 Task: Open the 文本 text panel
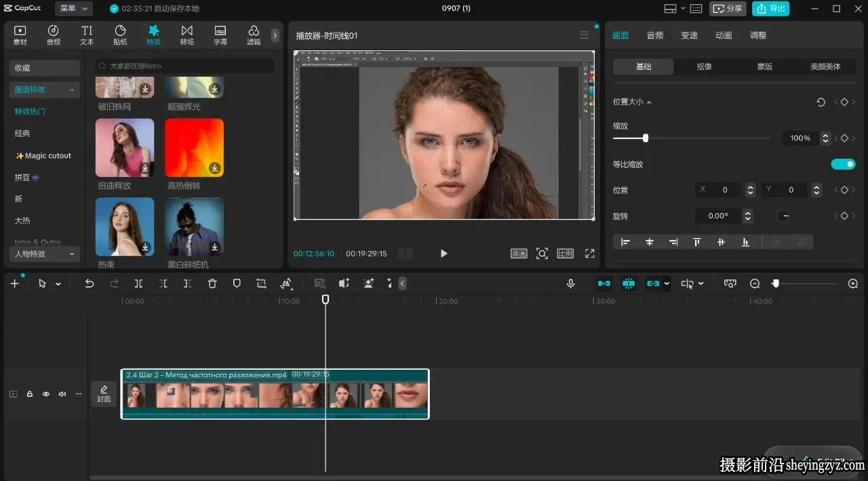tap(87, 35)
